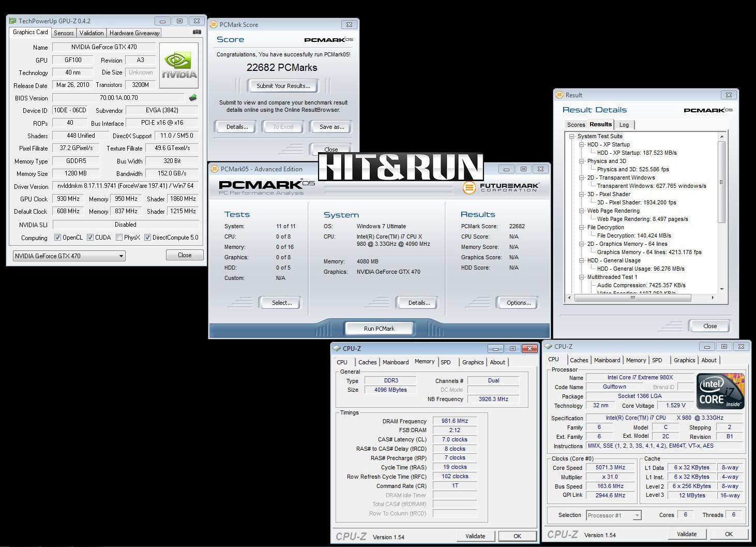Collapse the Multithreaded Test 1 node
The image size is (756, 547).
point(582,277)
